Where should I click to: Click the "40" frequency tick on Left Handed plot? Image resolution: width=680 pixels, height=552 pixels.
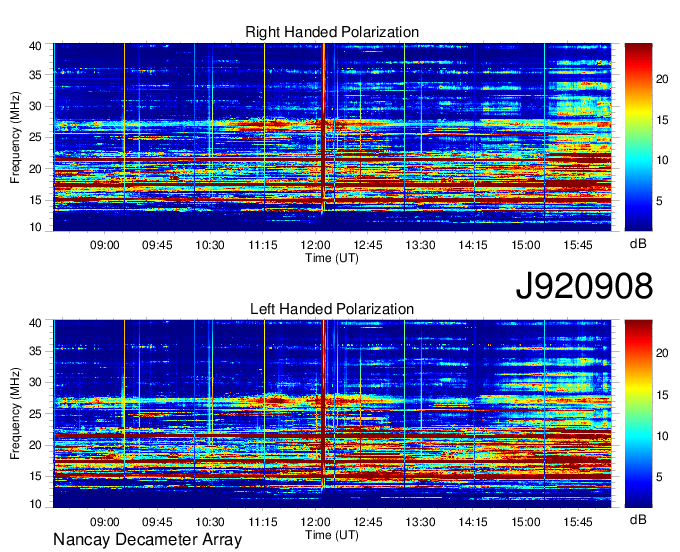pyautogui.click(x=35, y=323)
